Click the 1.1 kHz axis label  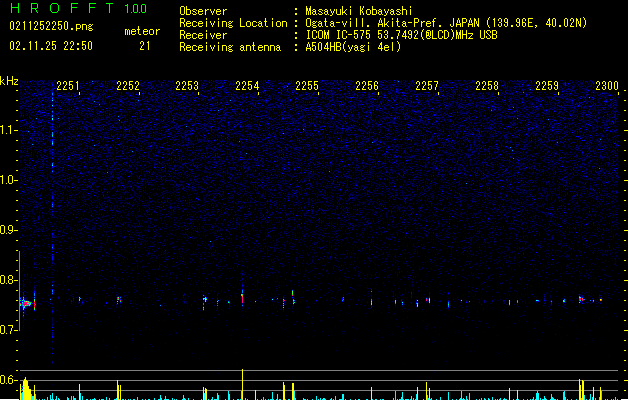point(8,130)
